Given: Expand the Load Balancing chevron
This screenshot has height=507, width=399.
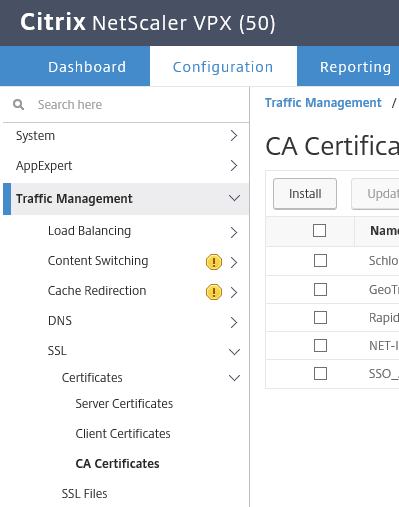Looking at the screenshot, I should (x=234, y=232).
